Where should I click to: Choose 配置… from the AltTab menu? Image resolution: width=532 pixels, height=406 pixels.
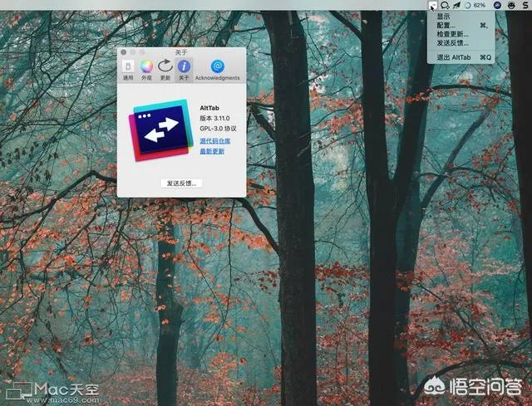click(461, 26)
